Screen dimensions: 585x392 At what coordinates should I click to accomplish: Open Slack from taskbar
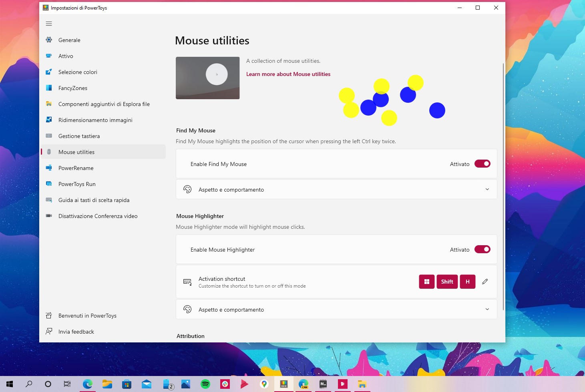pyautogui.click(x=225, y=384)
